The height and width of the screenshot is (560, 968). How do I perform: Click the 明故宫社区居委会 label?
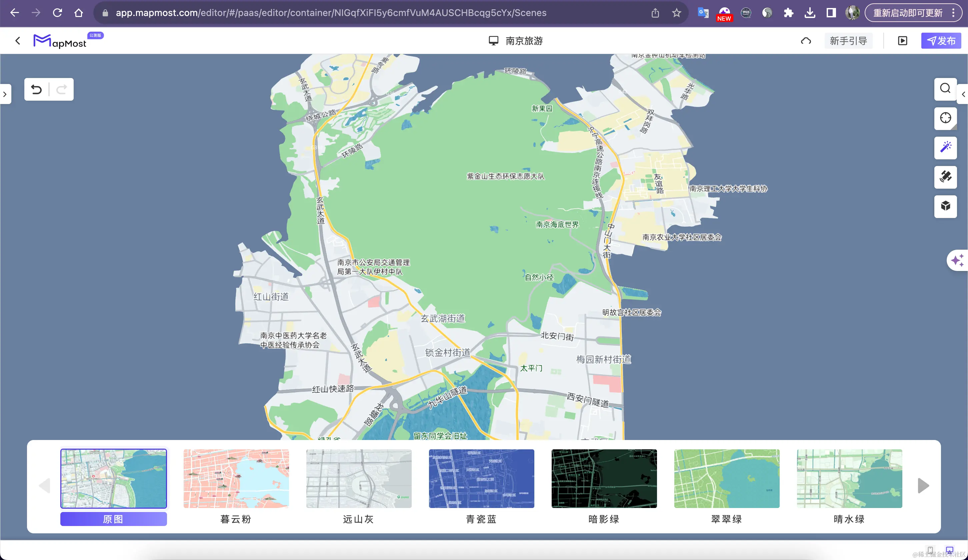click(632, 312)
